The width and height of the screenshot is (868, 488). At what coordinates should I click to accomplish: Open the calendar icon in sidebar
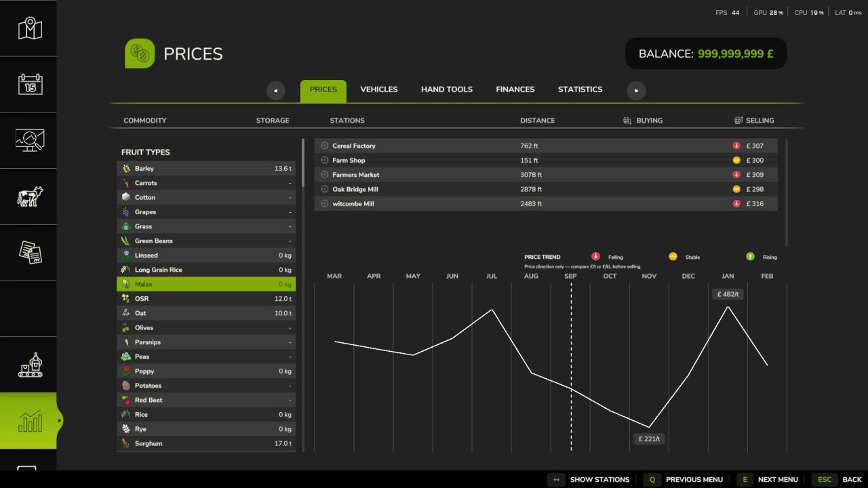30,84
